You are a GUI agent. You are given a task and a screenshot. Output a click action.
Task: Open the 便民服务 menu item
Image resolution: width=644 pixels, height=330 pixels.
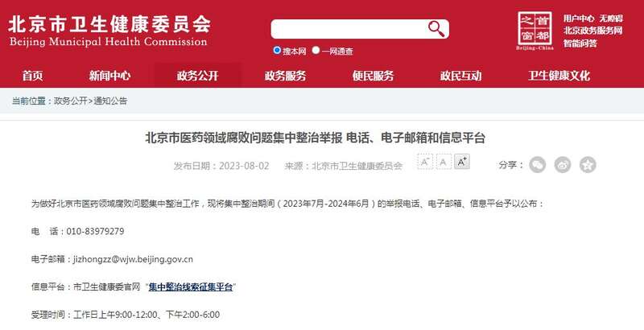point(373,76)
